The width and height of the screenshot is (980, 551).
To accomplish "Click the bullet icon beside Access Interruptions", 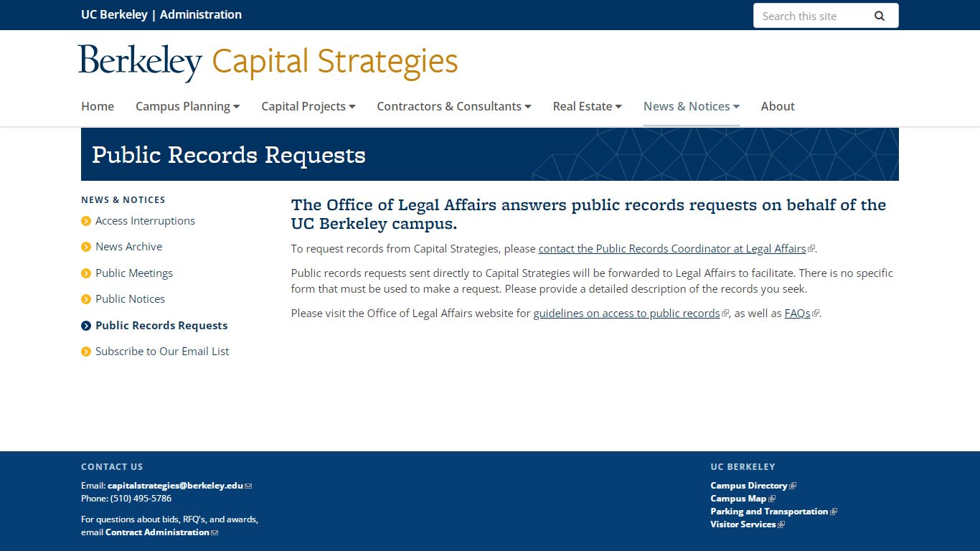I will pyautogui.click(x=86, y=221).
